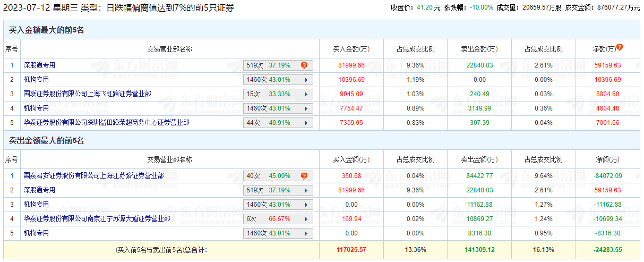The height and width of the screenshot is (262, 644).
Task: Click arrow icon in 华泰证券南京 6次 66.67% box
Action: 306,219
